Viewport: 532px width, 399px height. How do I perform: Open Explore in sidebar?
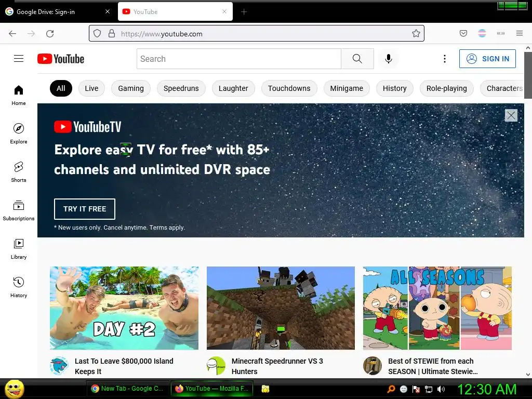pos(19,134)
